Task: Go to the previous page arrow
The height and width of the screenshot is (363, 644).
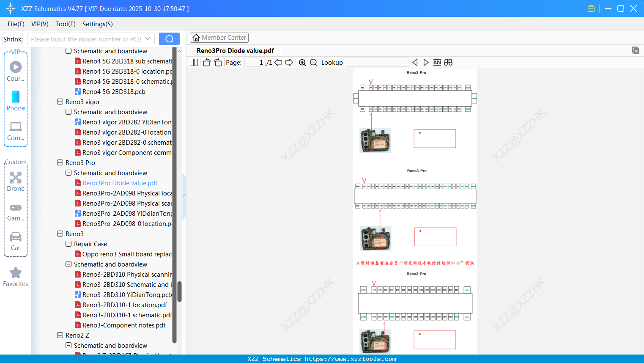Action: click(278, 62)
